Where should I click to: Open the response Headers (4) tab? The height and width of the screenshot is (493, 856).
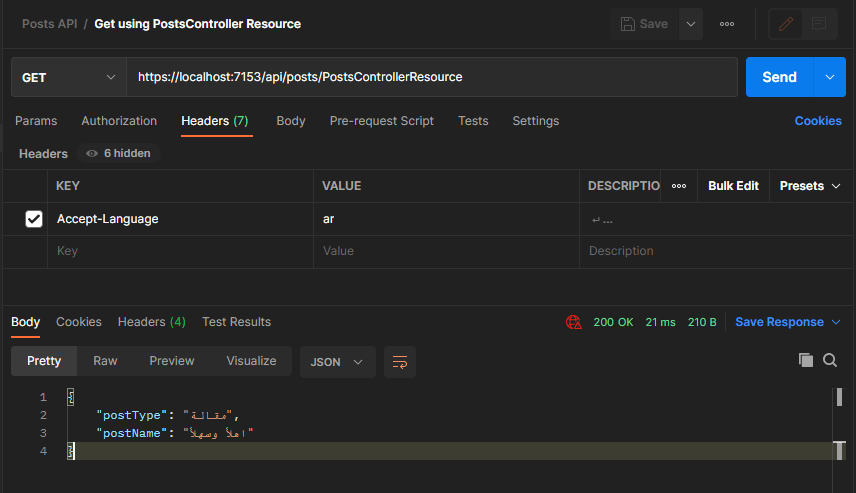(x=152, y=322)
